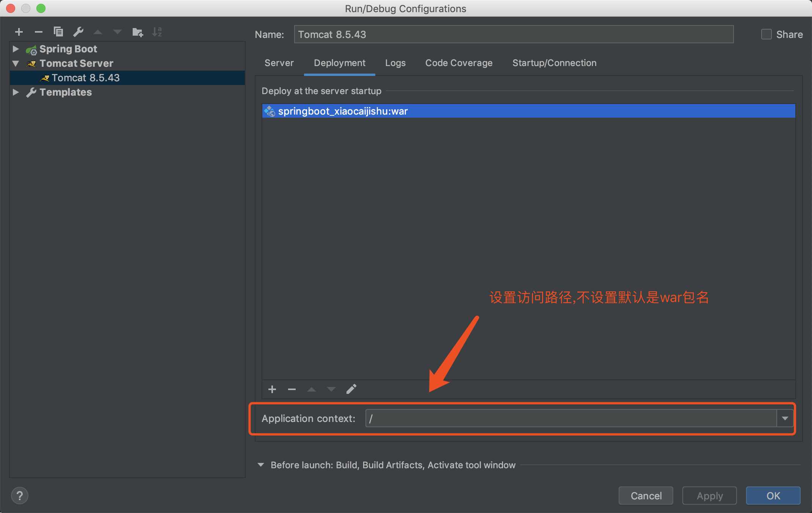Image resolution: width=812 pixels, height=513 pixels.
Task: Expand the Spring Boot configuration group
Action: point(17,49)
